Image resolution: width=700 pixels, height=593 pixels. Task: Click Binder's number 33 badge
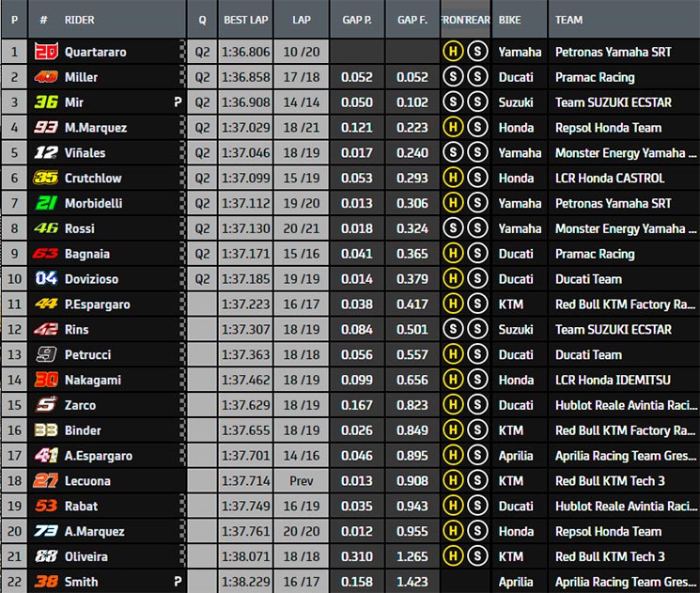(x=46, y=430)
